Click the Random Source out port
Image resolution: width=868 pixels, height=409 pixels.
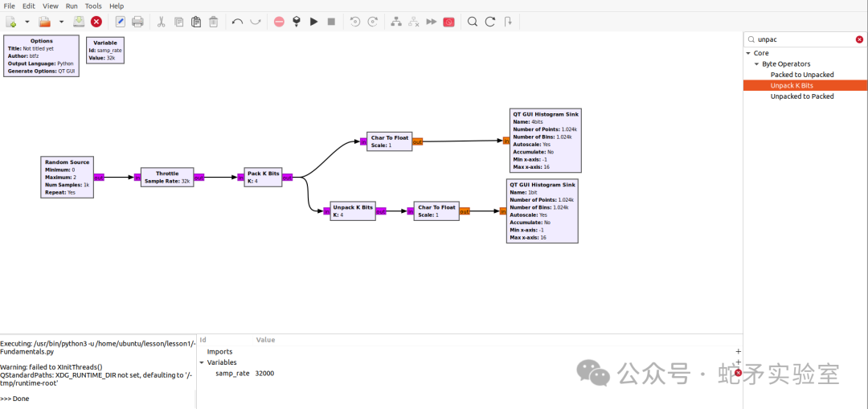(99, 178)
